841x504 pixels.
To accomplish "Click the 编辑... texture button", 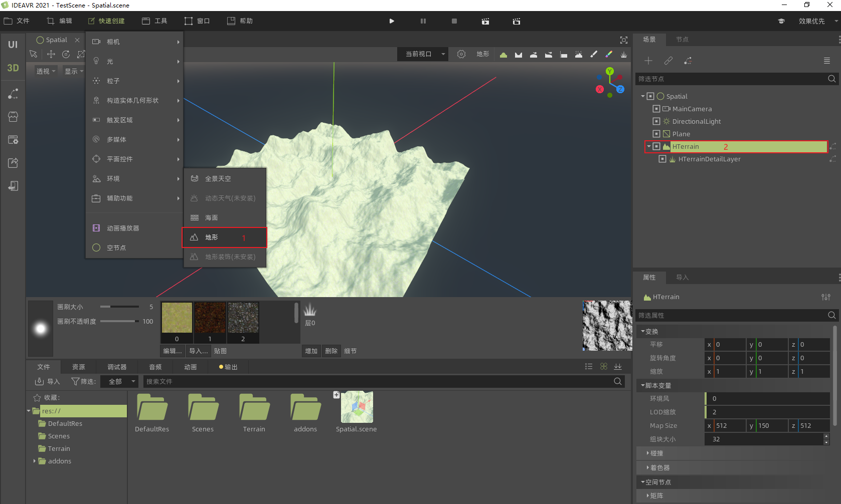I will click(173, 351).
